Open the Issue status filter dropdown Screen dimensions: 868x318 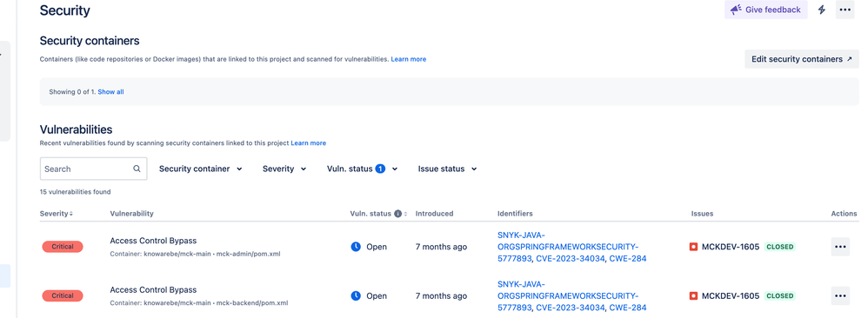pyautogui.click(x=447, y=169)
